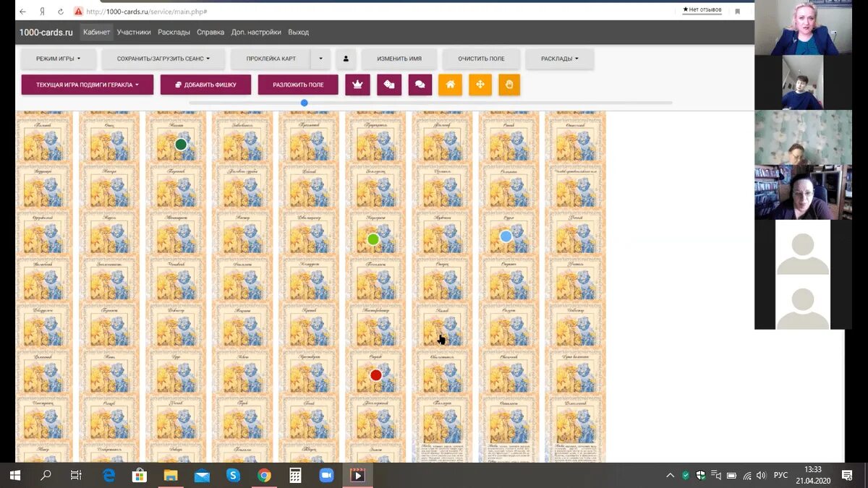The image size is (868, 488).
Task: Open the 'Кабинет' menu item
Action: [x=96, y=32]
